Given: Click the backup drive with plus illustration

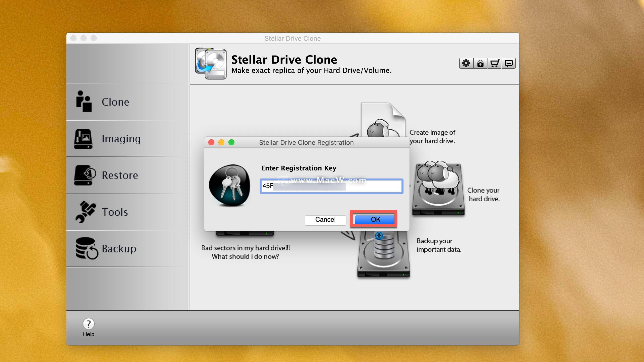Looking at the screenshot, I should [384, 254].
